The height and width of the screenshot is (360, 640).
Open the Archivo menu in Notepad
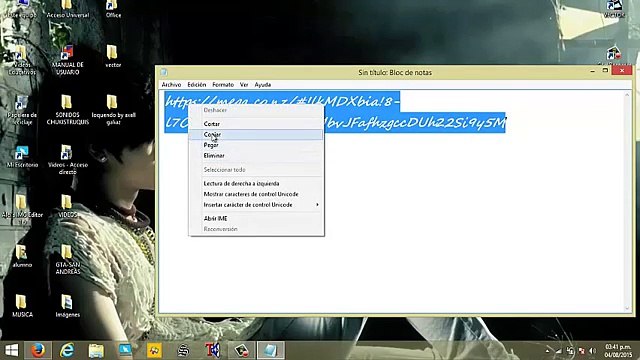tap(171, 84)
